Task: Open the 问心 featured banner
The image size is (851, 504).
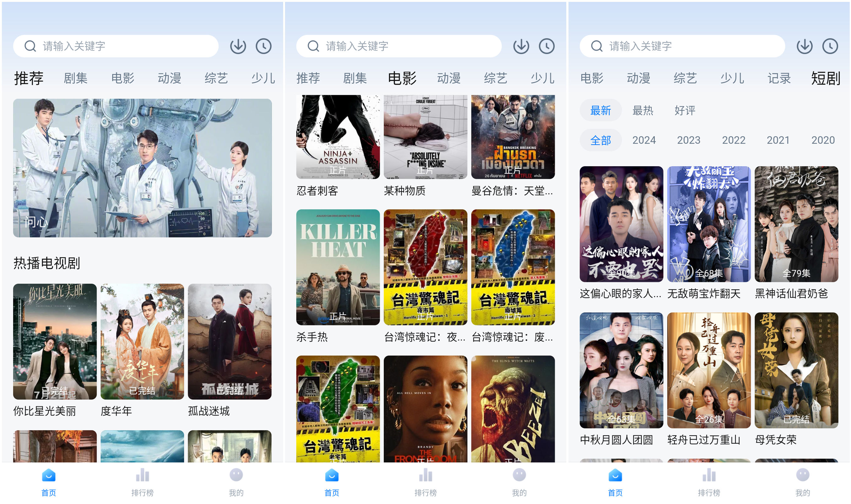Action: (142, 168)
